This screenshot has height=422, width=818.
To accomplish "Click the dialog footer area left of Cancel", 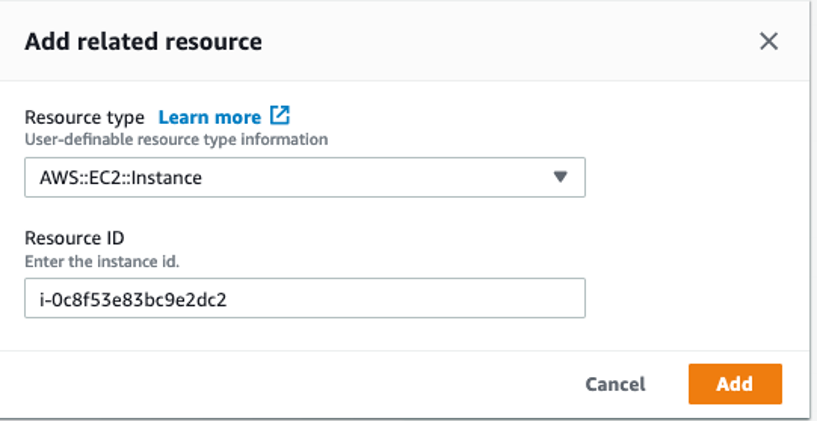I will [x=300, y=384].
